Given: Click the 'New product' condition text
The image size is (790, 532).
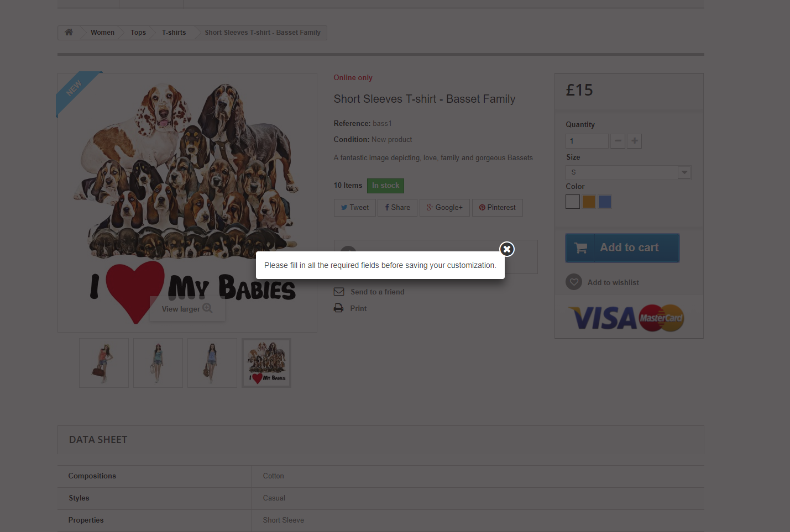Looking at the screenshot, I should 392,140.
